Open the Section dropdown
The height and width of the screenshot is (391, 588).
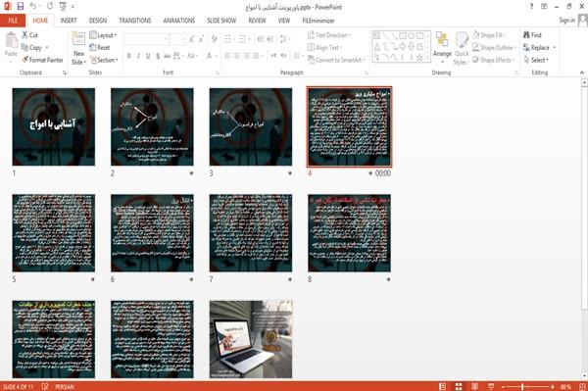104,60
